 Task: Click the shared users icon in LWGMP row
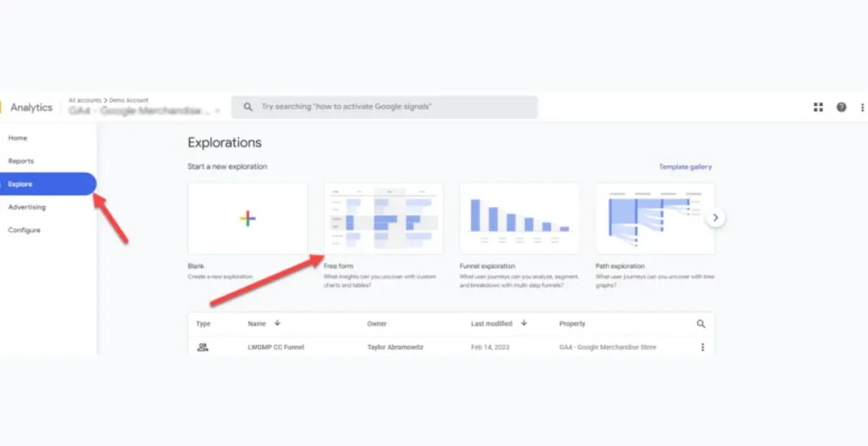click(x=203, y=348)
